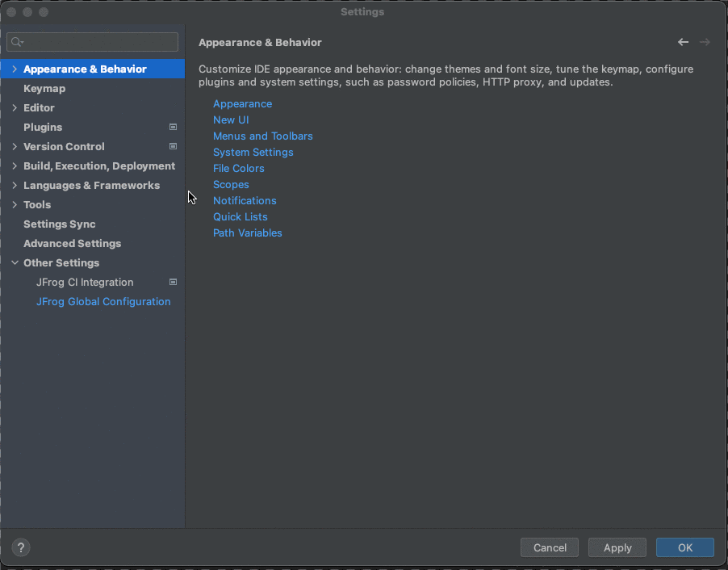Open the New UI link
Viewport: 728px width, 570px height.
231,119
